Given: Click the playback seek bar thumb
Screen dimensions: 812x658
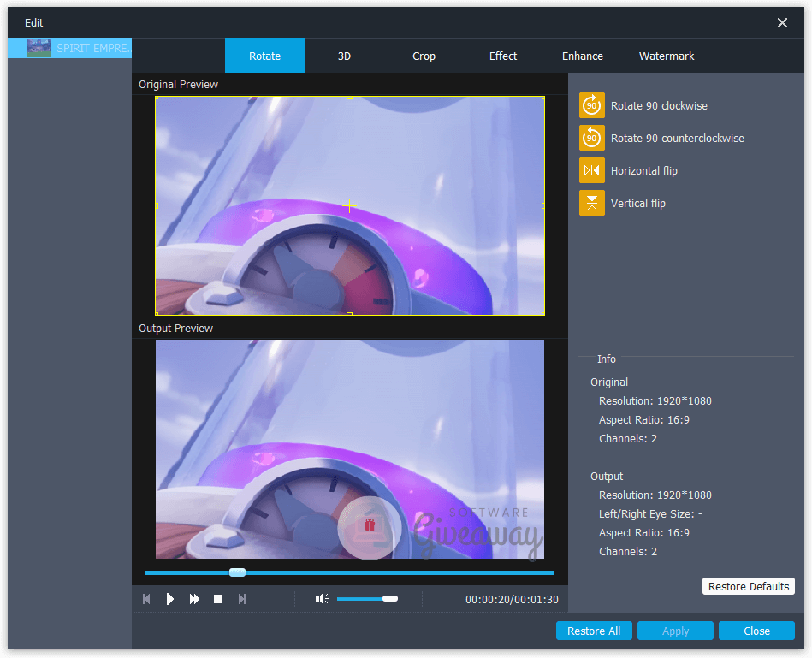Looking at the screenshot, I should 237,572.
